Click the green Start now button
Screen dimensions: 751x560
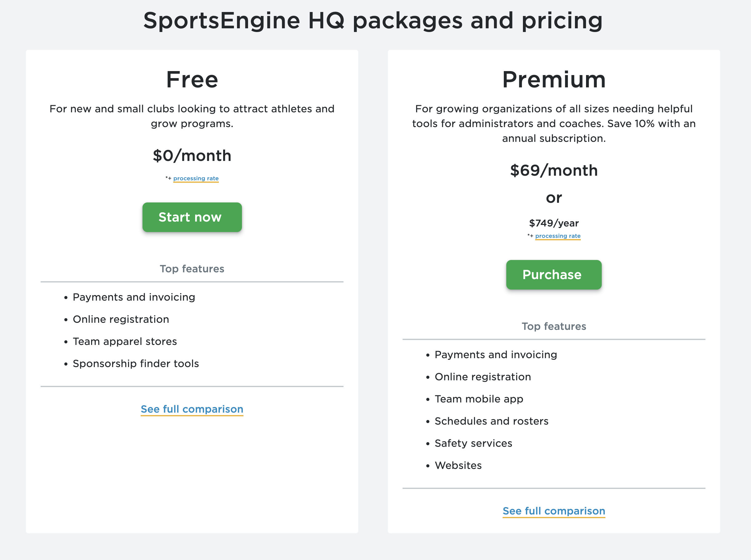(x=192, y=217)
